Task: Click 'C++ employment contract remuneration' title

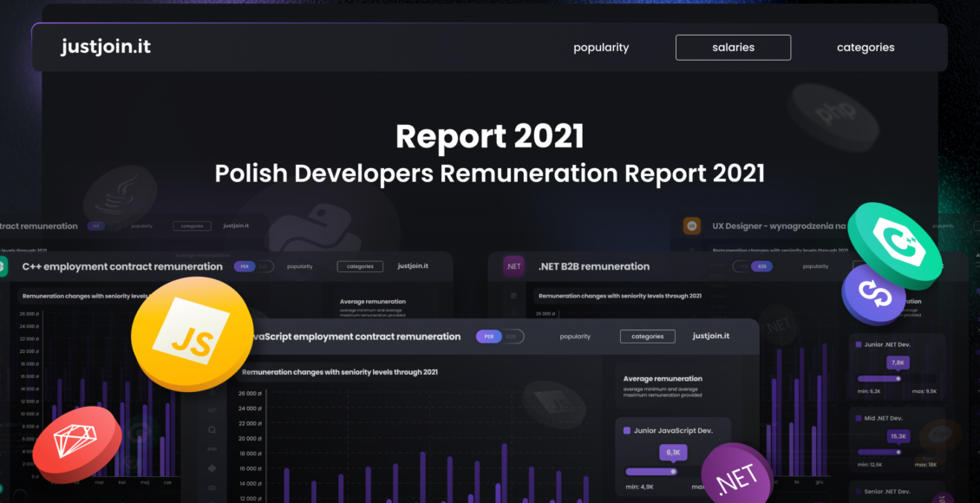Action: click(122, 267)
